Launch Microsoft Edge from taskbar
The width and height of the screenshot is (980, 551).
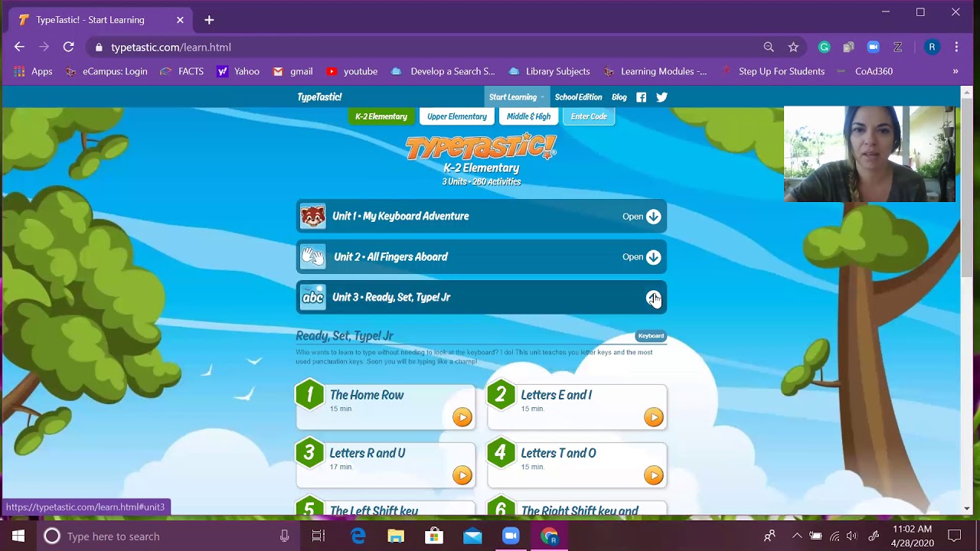point(358,536)
